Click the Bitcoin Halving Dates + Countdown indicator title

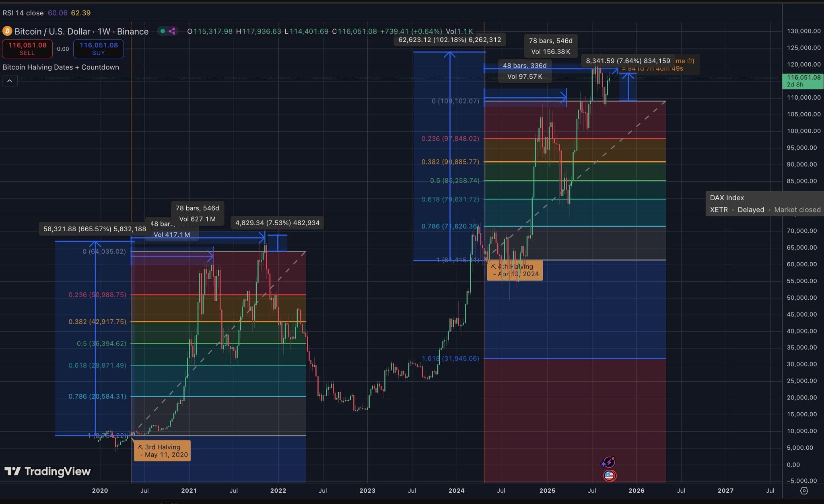point(61,67)
